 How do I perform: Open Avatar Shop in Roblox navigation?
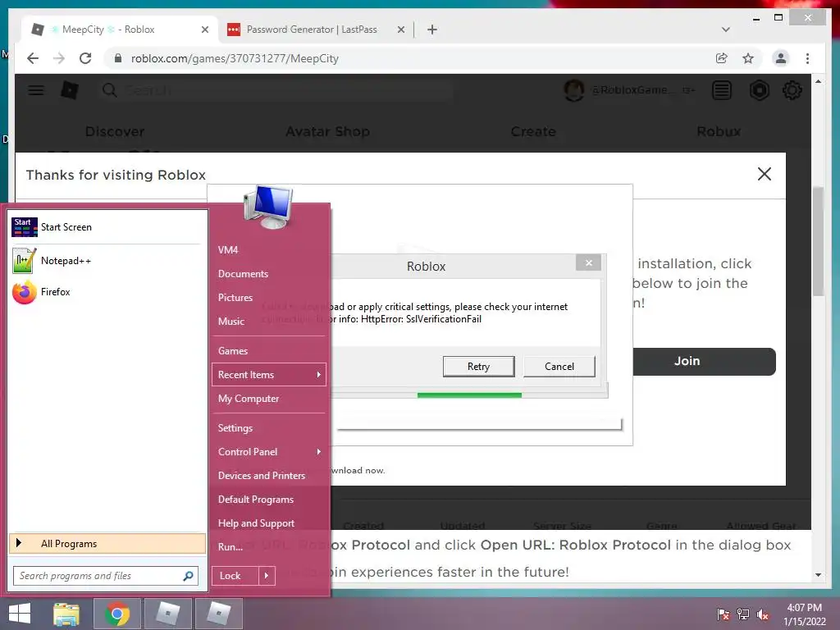tap(327, 131)
